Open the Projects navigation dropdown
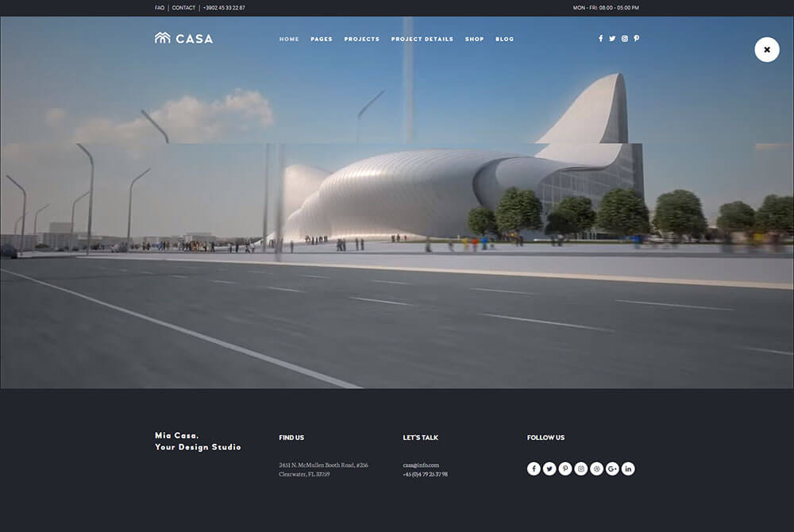 click(x=362, y=38)
